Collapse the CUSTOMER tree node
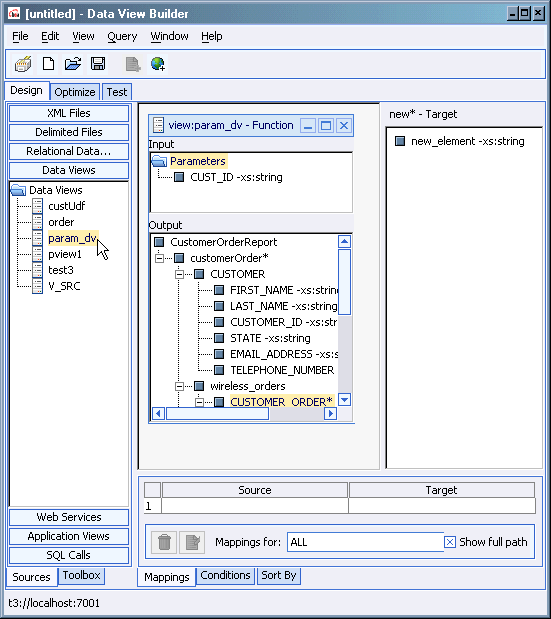 click(179, 274)
